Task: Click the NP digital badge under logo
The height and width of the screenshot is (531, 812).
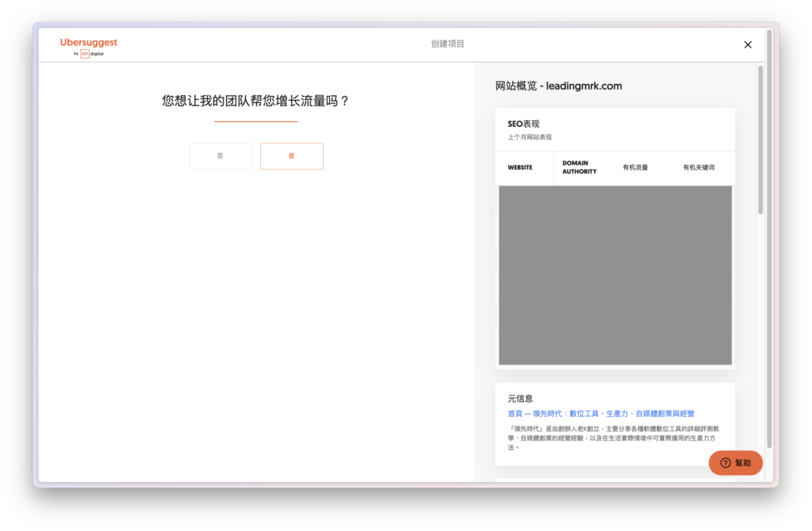Action: pyautogui.click(x=89, y=54)
